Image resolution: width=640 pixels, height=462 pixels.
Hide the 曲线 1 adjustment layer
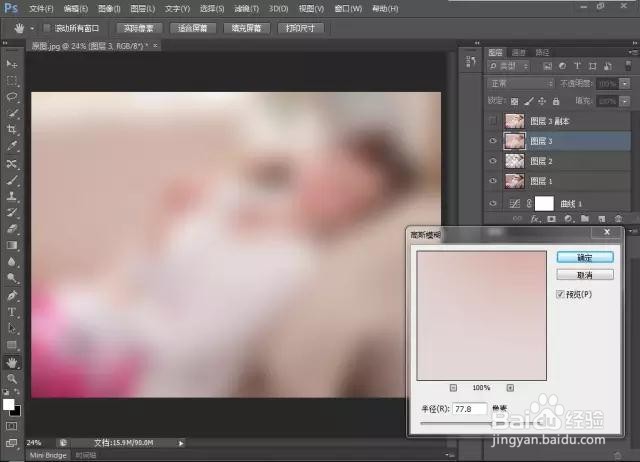click(493, 203)
